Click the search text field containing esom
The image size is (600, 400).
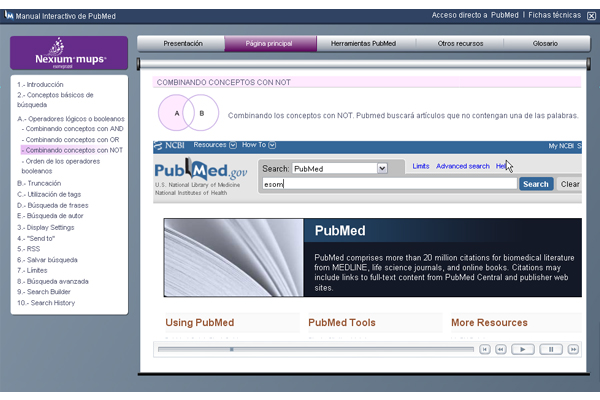(x=390, y=184)
